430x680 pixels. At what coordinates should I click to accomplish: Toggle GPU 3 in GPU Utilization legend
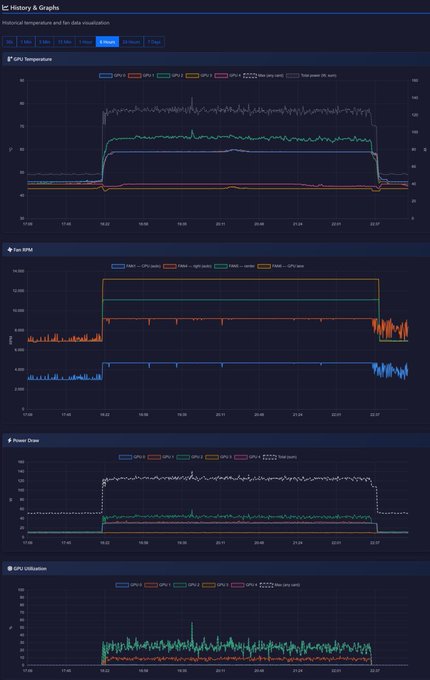[215, 585]
